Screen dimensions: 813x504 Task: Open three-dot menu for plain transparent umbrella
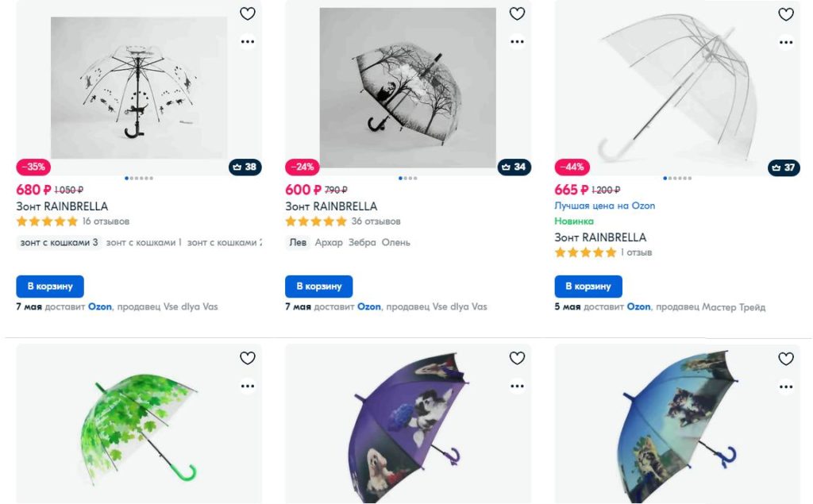786,42
